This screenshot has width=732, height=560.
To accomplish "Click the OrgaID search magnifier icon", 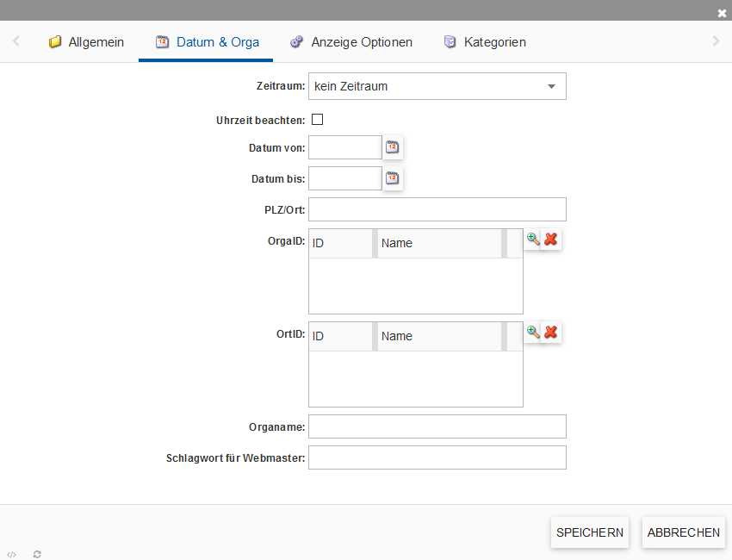I will [x=533, y=240].
